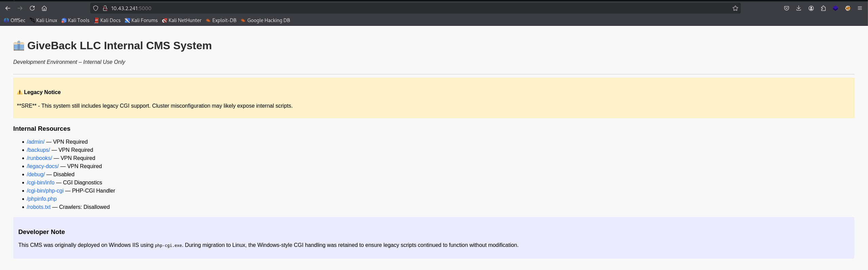This screenshot has width=868, height=270.
Task: Click the blue-purple extension icon in toolbar
Action: 835,8
